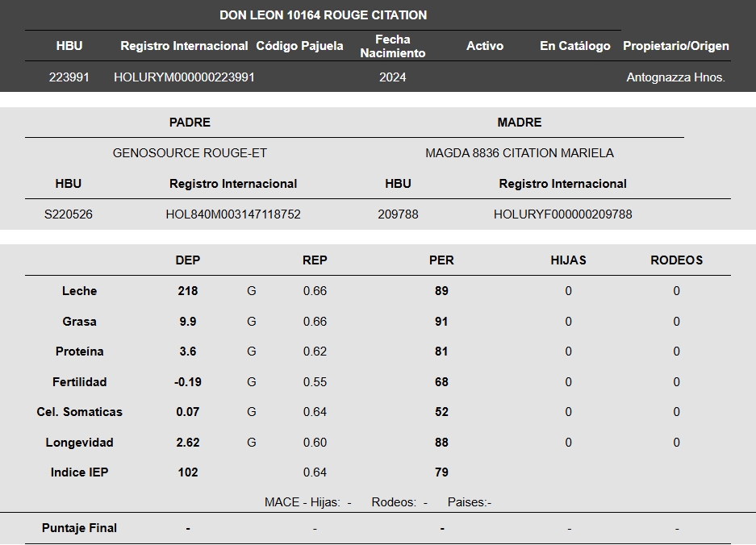Click the DON LEON 10164 ROUGE CITATION title
Screen dimensions: 756x545
click(x=323, y=15)
